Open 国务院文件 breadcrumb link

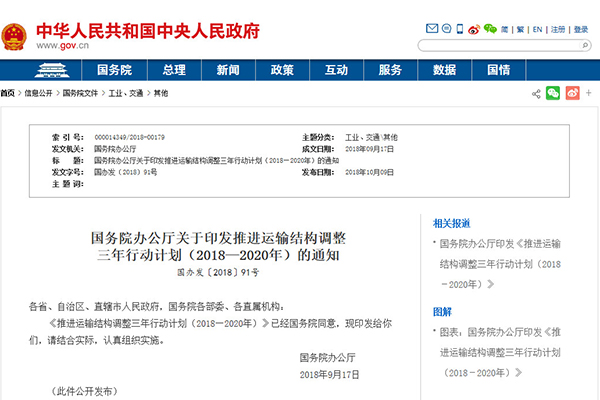[x=80, y=93]
